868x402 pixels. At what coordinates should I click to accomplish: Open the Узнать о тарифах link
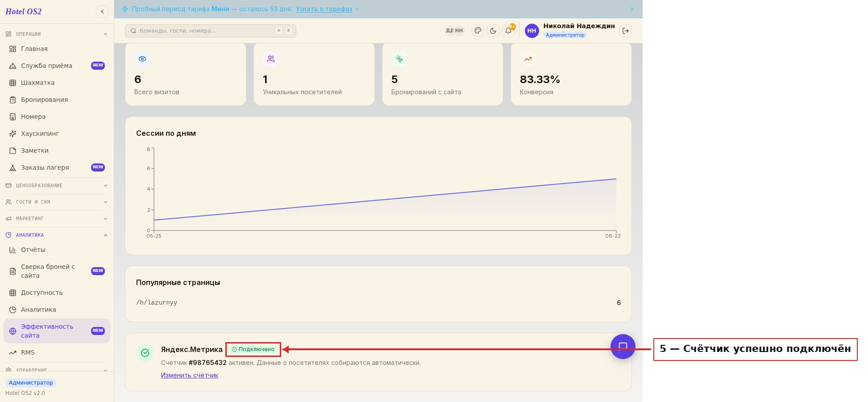(324, 9)
